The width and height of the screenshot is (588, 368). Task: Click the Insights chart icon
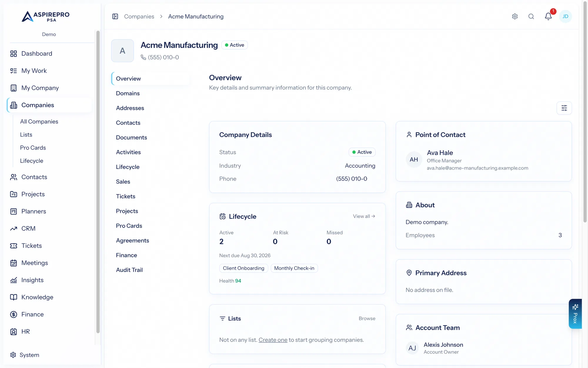coord(14,280)
